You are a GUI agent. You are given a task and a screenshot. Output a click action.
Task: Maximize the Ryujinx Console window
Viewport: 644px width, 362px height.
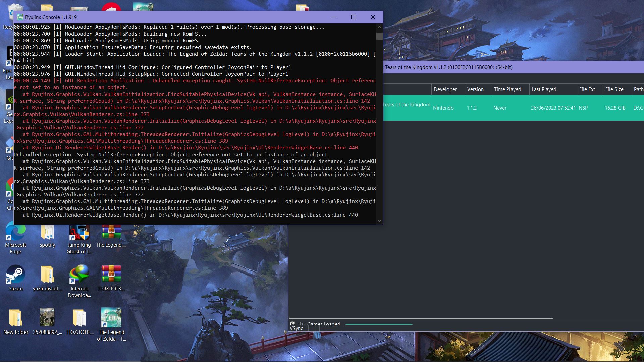pyautogui.click(x=353, y=17)
